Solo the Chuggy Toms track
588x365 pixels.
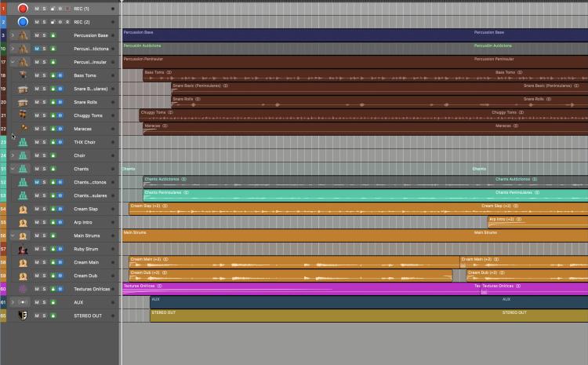pyautogui.click(x=44, y=115)
